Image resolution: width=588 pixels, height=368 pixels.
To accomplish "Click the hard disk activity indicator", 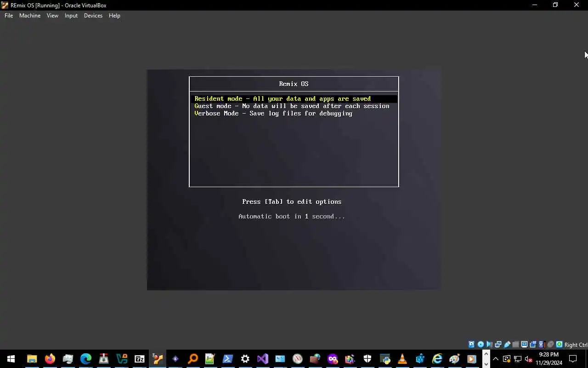I will 471,345.
